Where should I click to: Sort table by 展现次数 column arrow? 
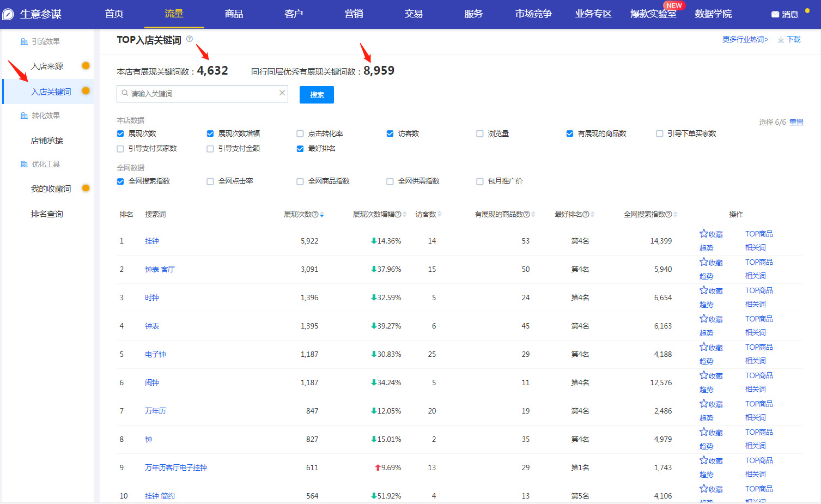click(322, 215)
